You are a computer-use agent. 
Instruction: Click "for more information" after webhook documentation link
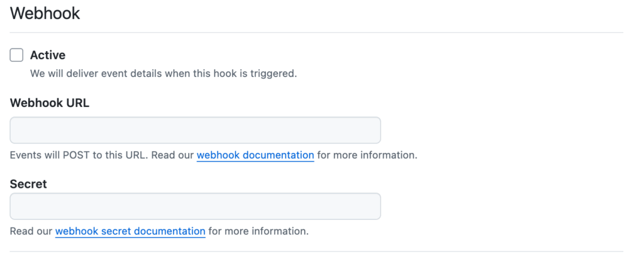367,155
